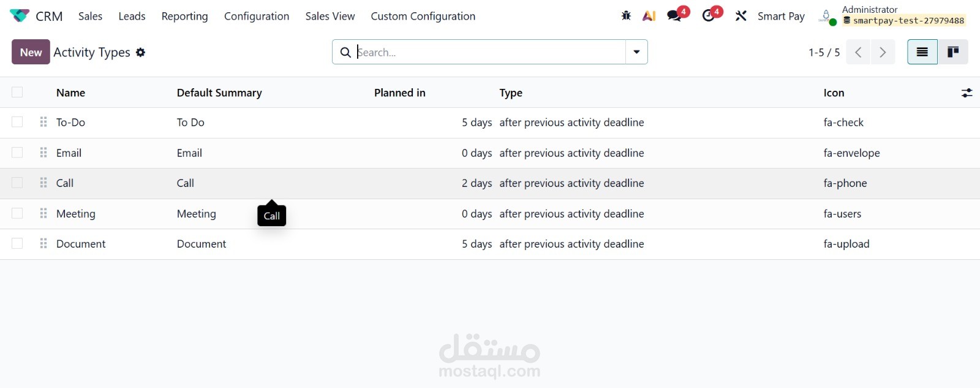Open the AI assistant icon
Image resolution: width=980 pixels, height=388 pixels.
coord(649,16)
